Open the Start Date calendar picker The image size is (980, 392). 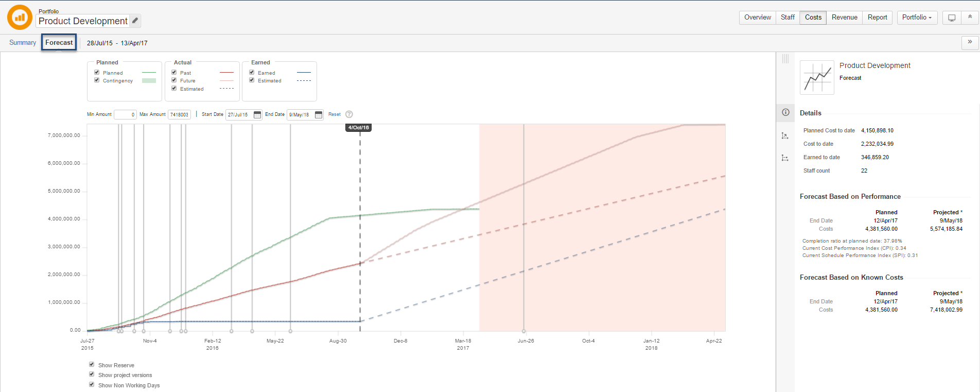coord(257,115)
